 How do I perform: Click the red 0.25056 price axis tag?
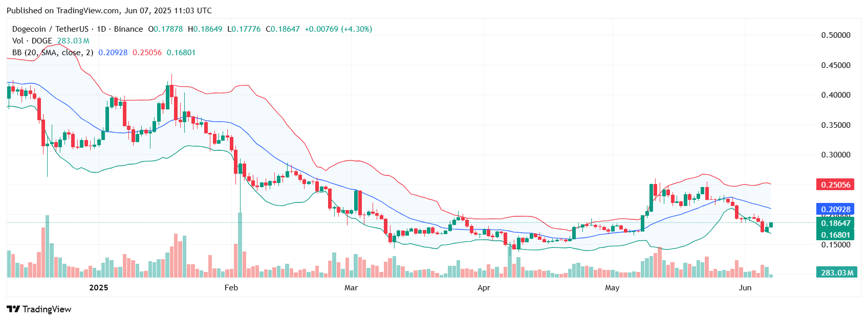(x=835, y=185)
